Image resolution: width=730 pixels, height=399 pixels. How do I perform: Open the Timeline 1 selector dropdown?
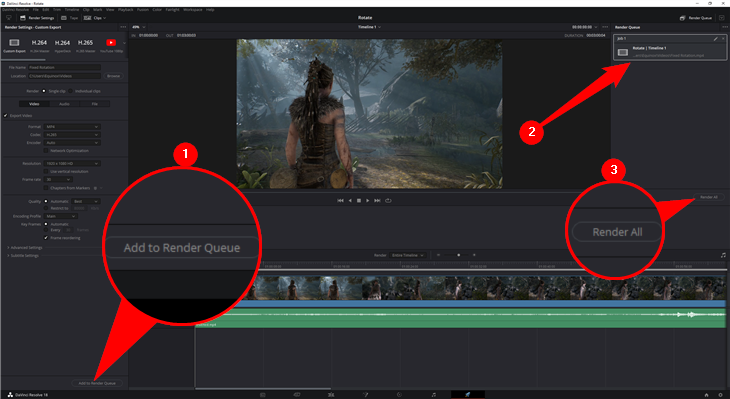tap(369, 27)
